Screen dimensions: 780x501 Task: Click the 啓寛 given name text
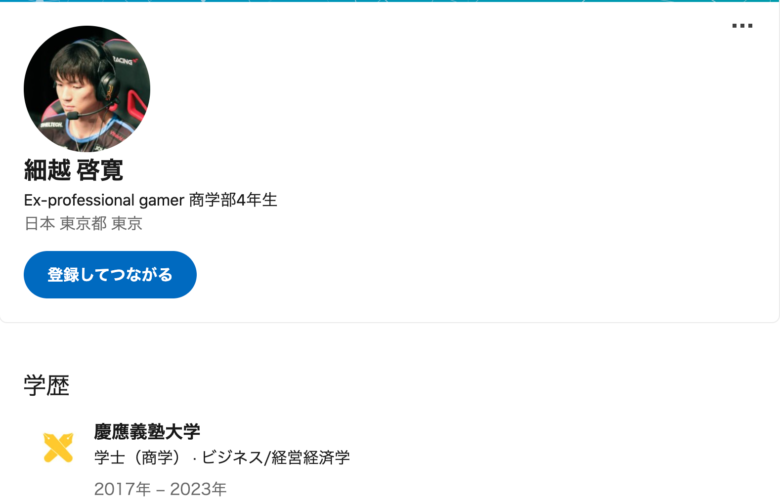[x=100, y=171]
